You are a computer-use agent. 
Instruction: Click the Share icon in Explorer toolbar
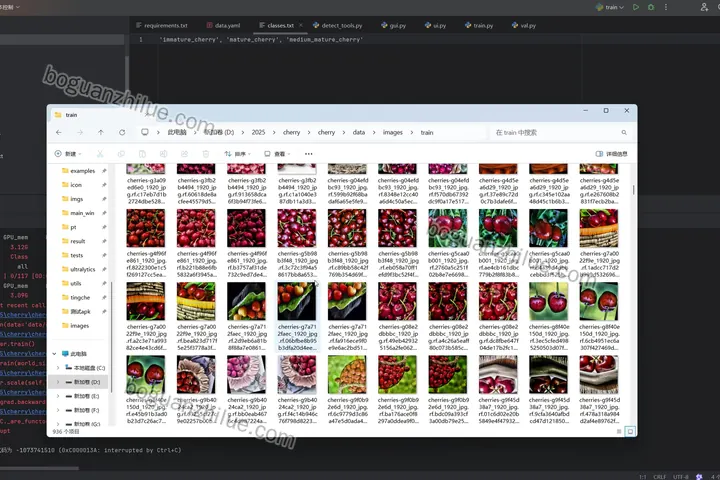coord(185,154)
